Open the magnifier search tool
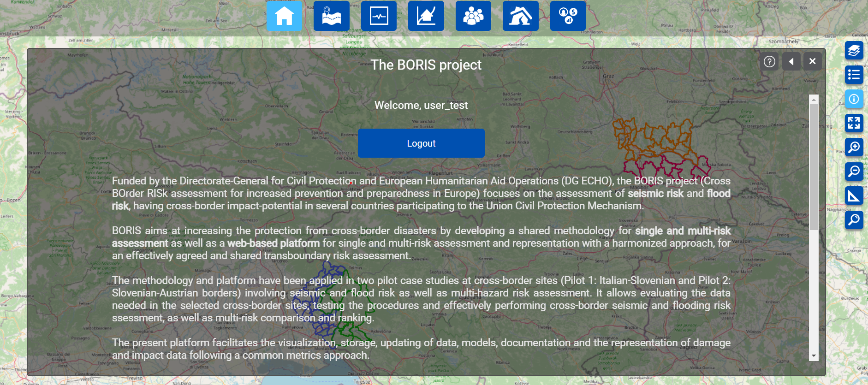 point(854,220)
